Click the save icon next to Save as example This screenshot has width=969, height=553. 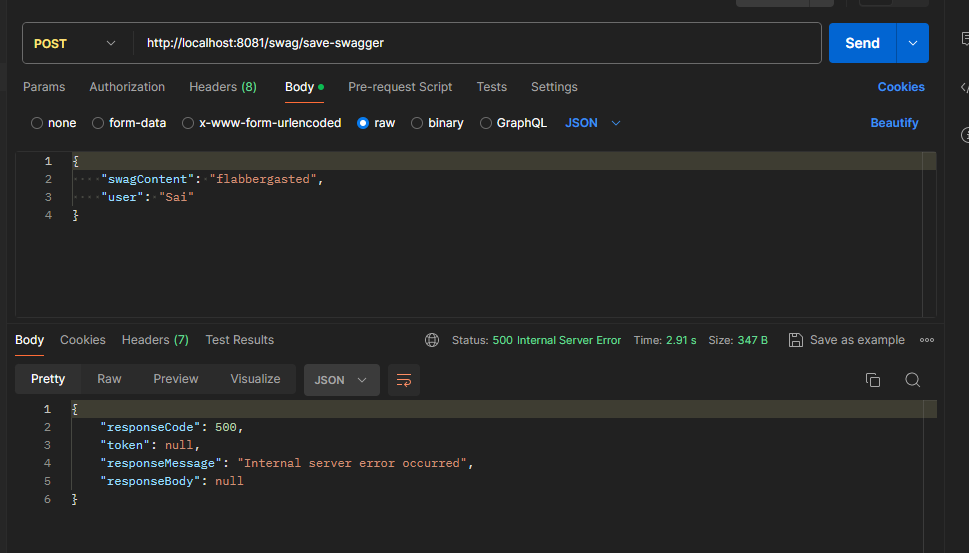tap(796, 340)
